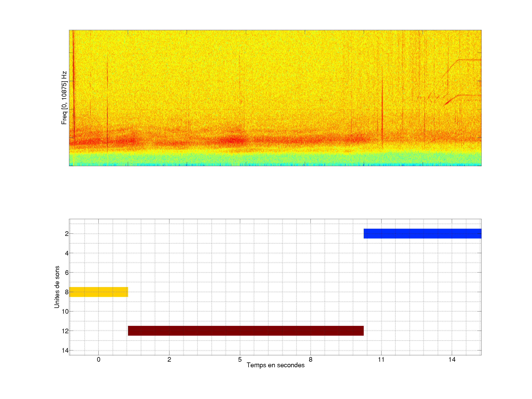532x399 pixels.
Task: Click the y-axis tick label 14
Action: (x=65, y=350)
